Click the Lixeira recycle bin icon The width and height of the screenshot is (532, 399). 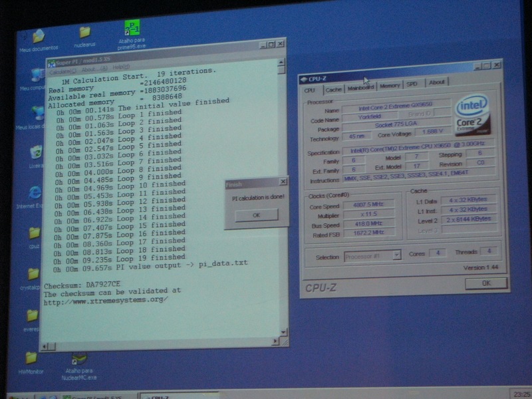36,152
